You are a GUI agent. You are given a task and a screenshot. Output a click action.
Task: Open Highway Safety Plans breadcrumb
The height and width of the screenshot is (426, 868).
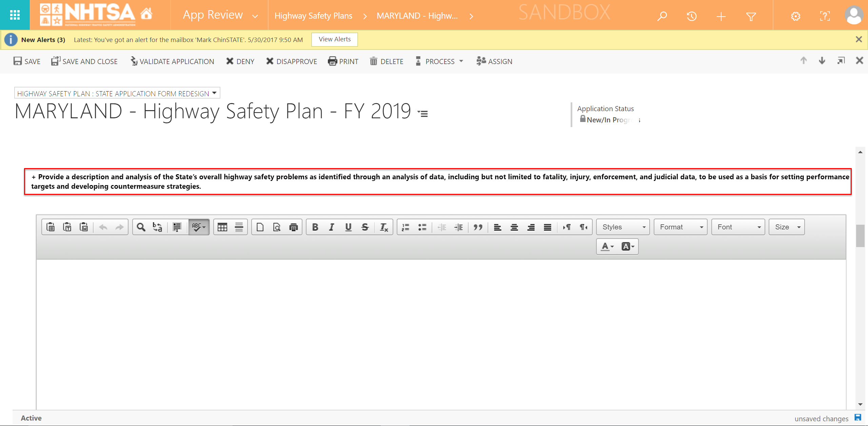tap(313, 16)
